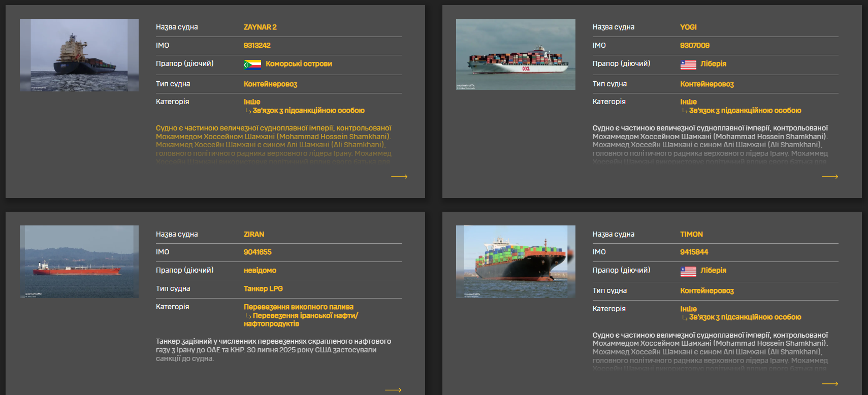Open the TIMON card details arrow
The width and height of the screenshot is (868, 395).
click(829, 384)
